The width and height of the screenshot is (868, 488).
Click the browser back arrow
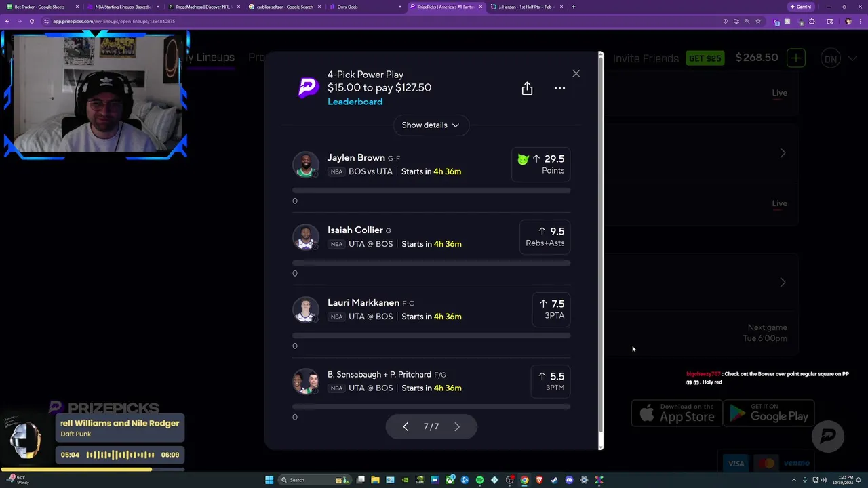7,21
